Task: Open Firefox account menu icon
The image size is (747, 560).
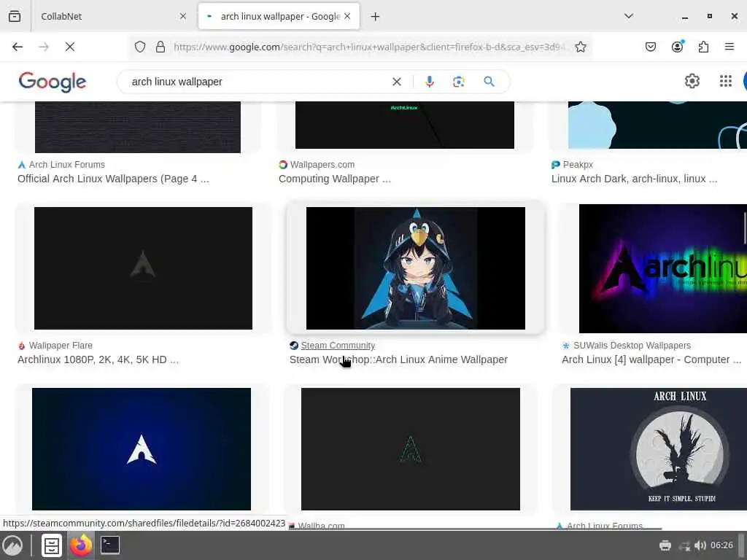Action: (x=677, y=47)
